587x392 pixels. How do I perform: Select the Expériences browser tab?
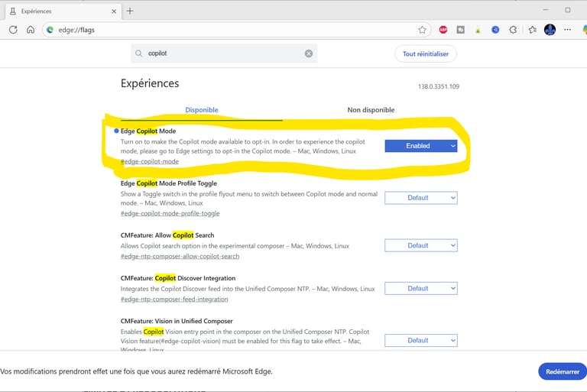tap(63, 11)
